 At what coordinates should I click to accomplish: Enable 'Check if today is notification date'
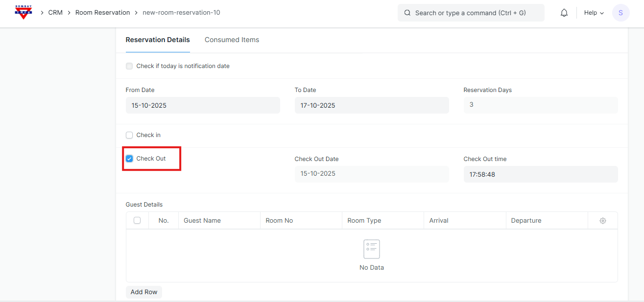point(129,66)
